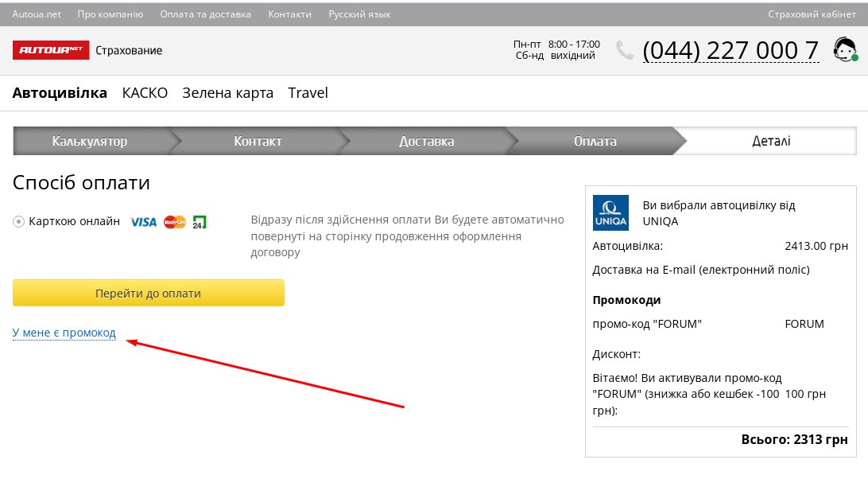This screenshot has width=868, height=479.
Task: Call the (044) 227 000 7 number
Action: (730, 50)
